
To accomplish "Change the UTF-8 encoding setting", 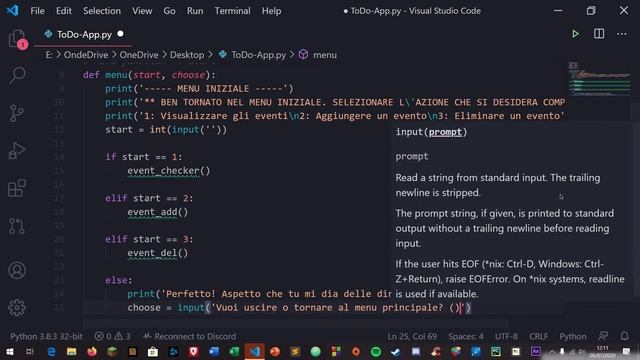I will coord(506,336).
